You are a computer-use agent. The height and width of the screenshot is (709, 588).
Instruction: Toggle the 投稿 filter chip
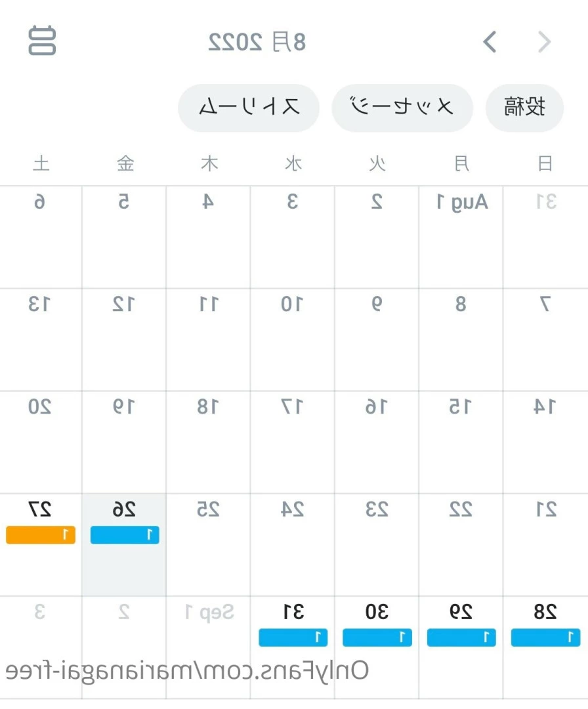point(524,108)
